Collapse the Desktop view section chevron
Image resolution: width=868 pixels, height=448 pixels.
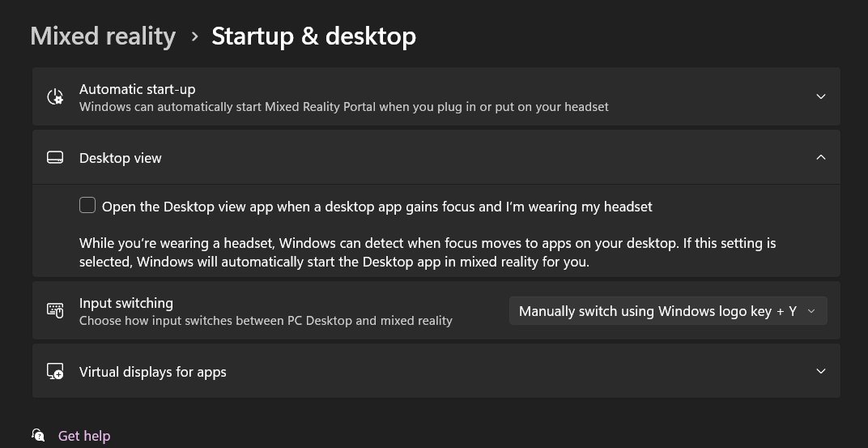(821, 157)
